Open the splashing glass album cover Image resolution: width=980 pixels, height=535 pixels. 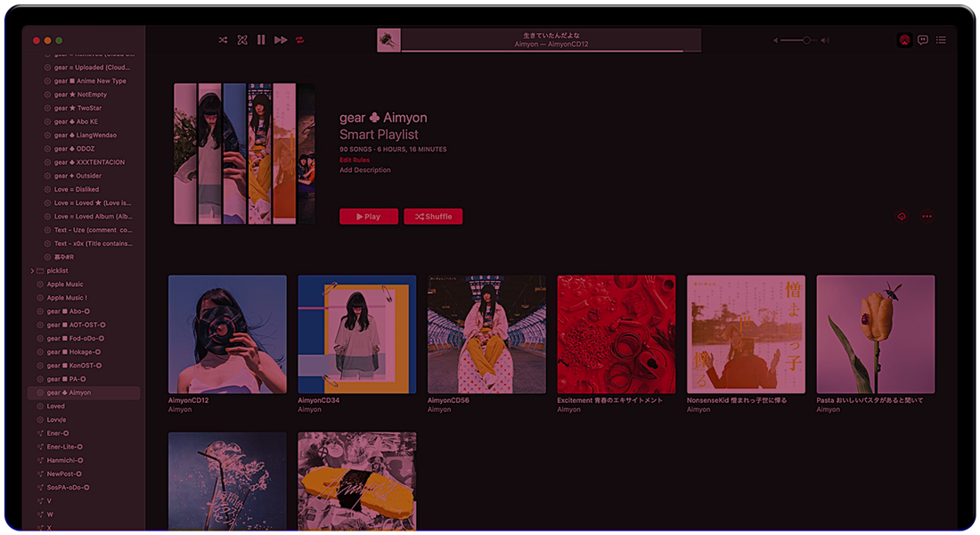pos(227,481)
